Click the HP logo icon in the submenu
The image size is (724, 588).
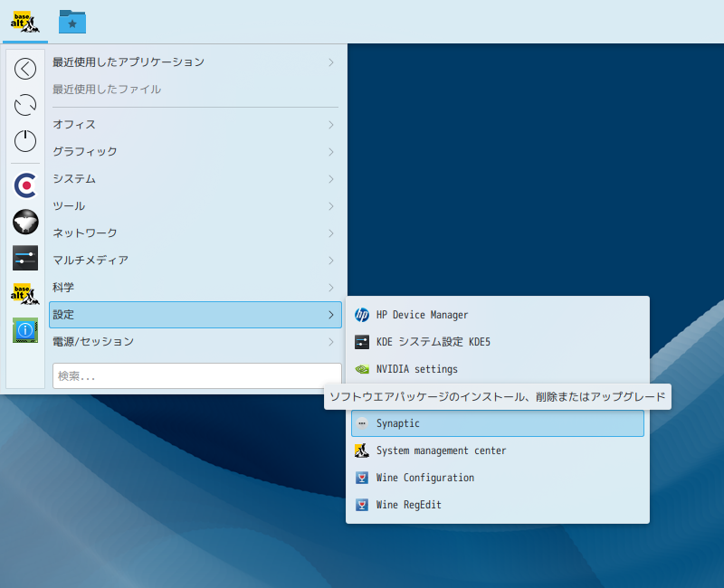pos(362,315)
